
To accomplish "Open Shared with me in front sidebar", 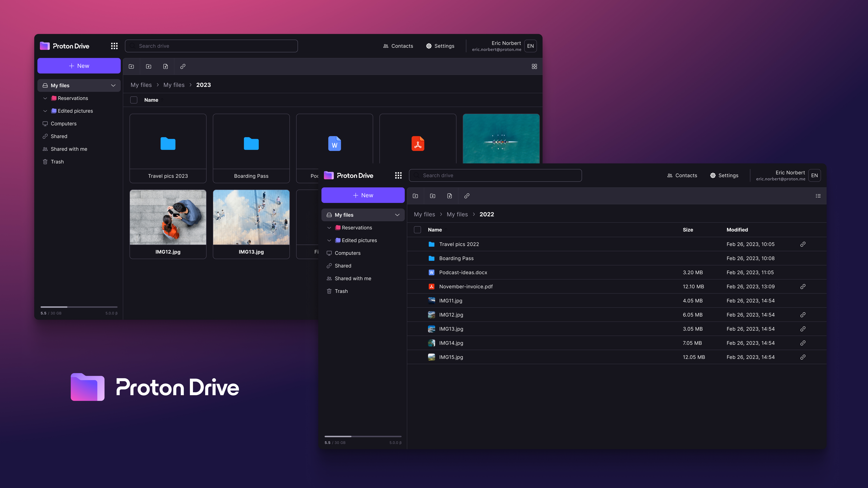I will point(353,278).
